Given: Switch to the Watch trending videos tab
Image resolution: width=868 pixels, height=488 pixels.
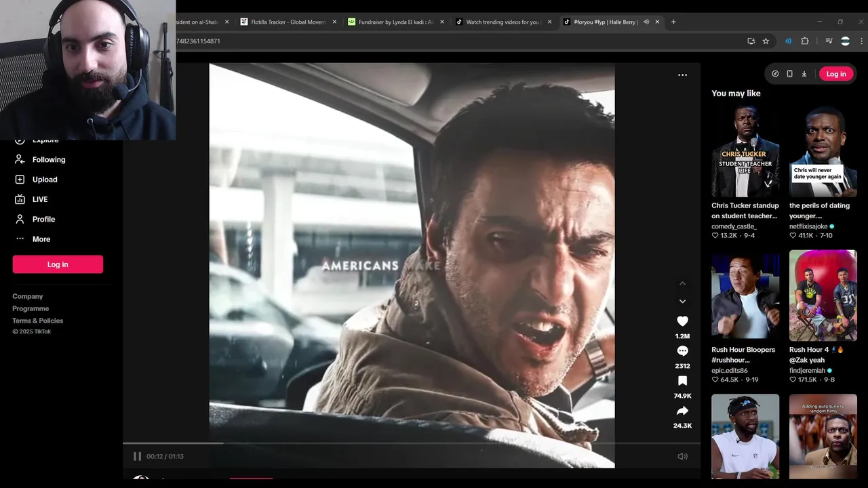Looking at the screenshot, I should point(502,22).
